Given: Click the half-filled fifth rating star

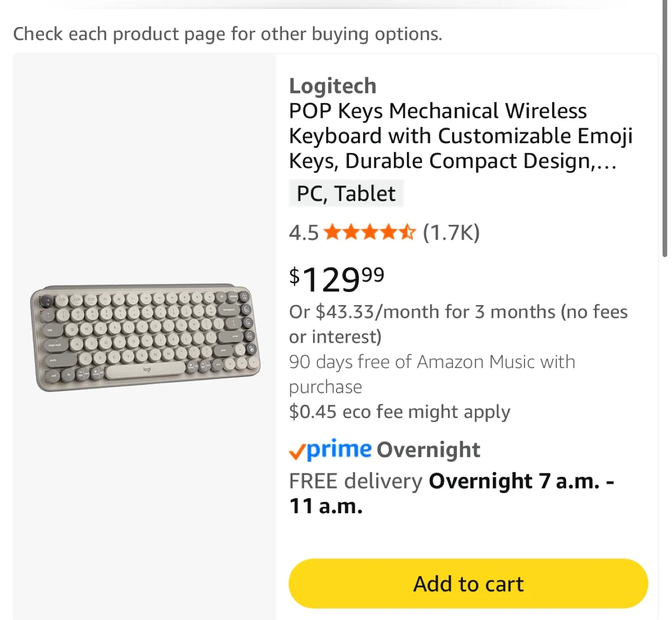Looking at the screenshot, I should pyautogui.click(x=407, y=232).
